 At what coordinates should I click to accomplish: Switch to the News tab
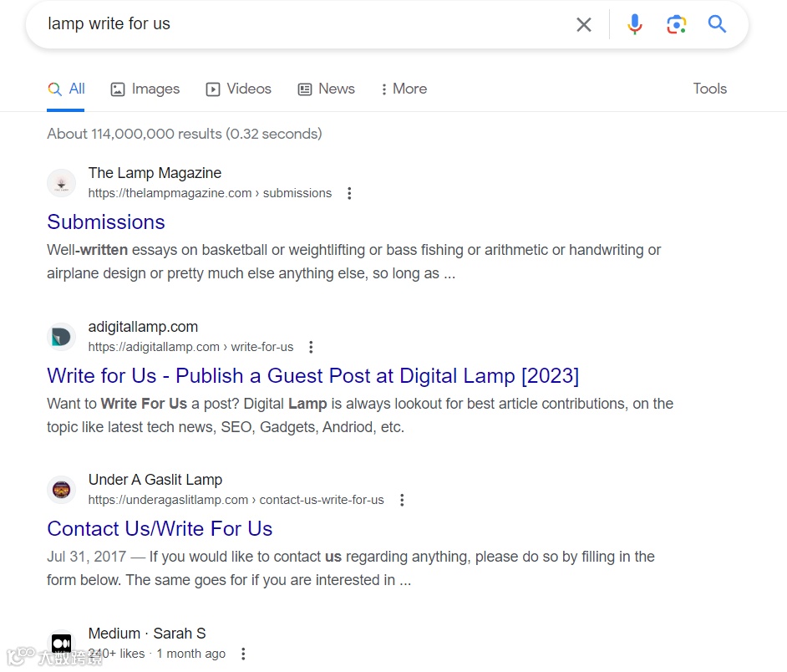(x=326, y=89)
